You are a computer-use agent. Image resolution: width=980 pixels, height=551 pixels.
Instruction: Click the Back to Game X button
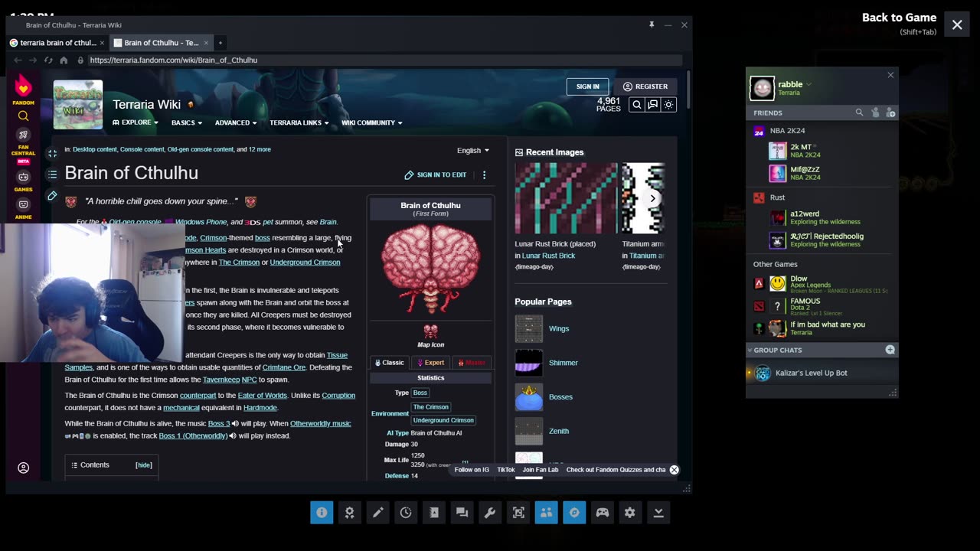[957, 24]
